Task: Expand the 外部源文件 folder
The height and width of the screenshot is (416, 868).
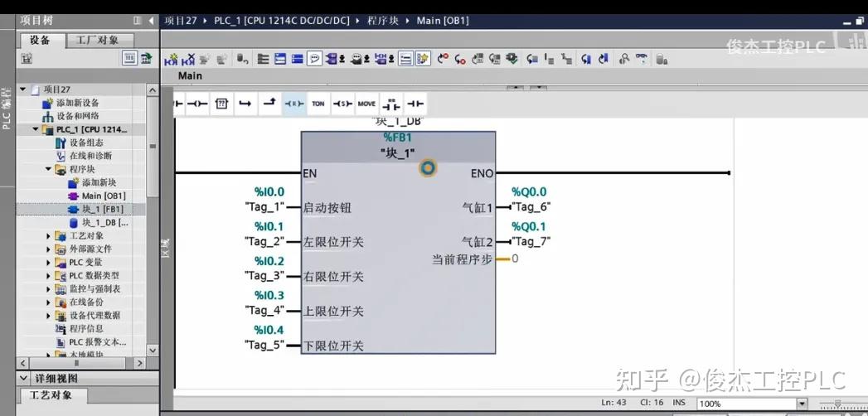Action: coord(49,249)
